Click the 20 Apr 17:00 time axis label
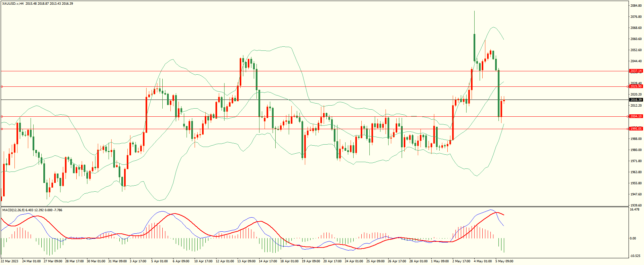 pos(332,261)
